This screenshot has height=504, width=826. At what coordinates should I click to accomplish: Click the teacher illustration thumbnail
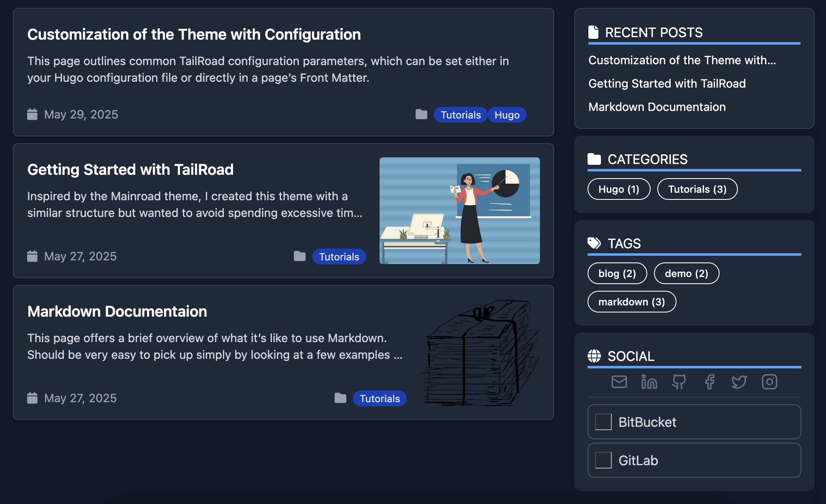coord(459,211)
